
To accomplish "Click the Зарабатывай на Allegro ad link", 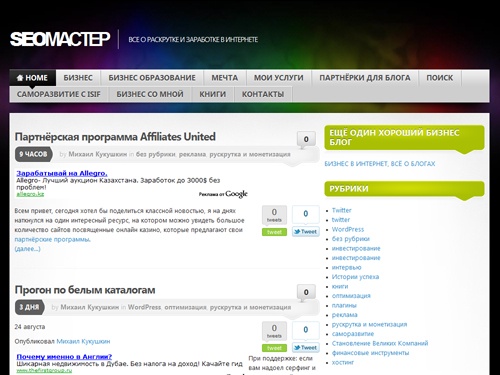I will (62, 173).
